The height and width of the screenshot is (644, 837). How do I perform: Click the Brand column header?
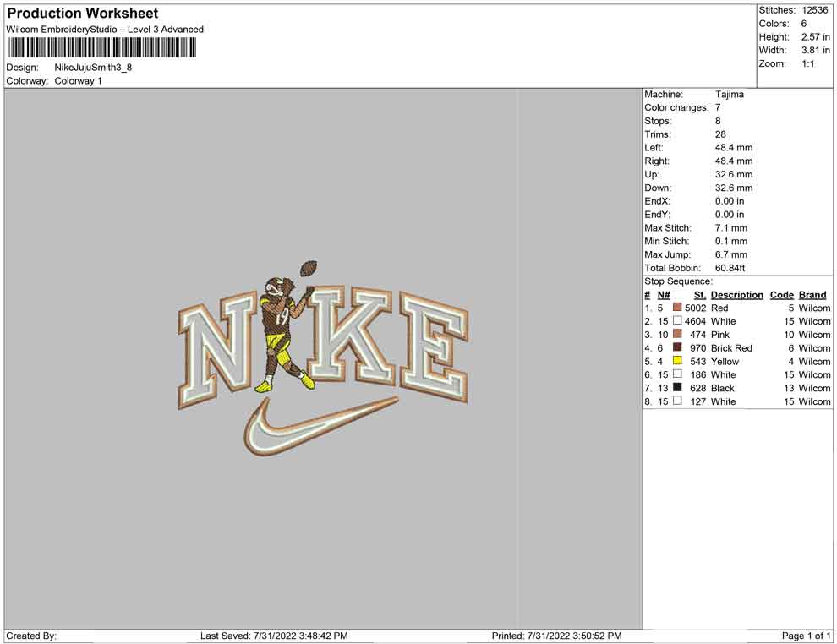(x=812, y=294)
